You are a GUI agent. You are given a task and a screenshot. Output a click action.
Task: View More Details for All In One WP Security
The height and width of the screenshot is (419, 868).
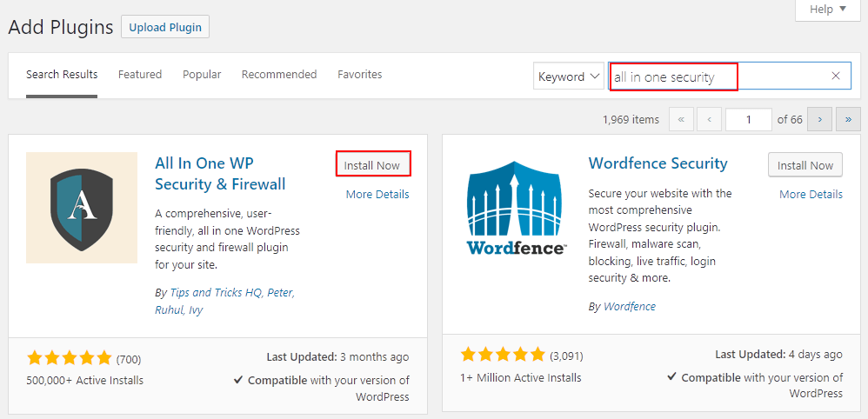[377, 194]
